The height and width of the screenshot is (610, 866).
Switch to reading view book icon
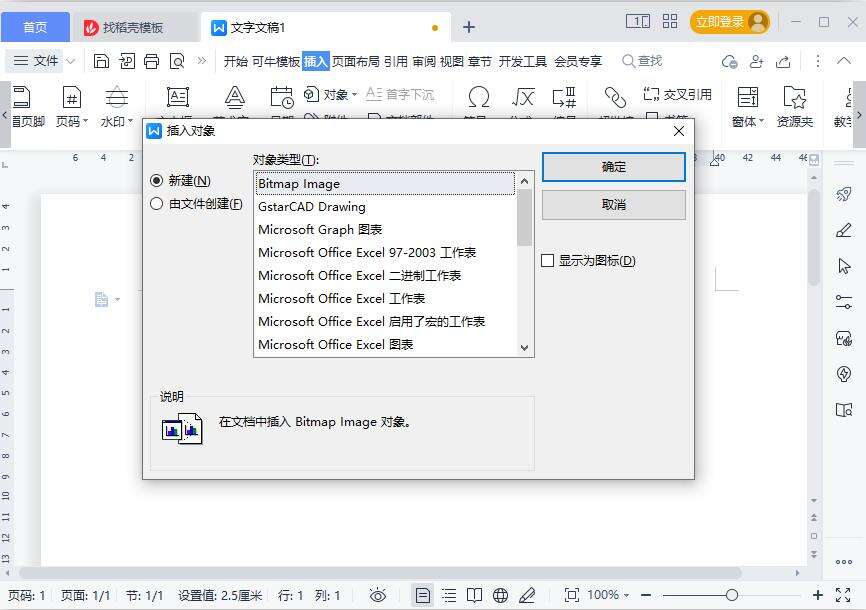click(474, 595)
